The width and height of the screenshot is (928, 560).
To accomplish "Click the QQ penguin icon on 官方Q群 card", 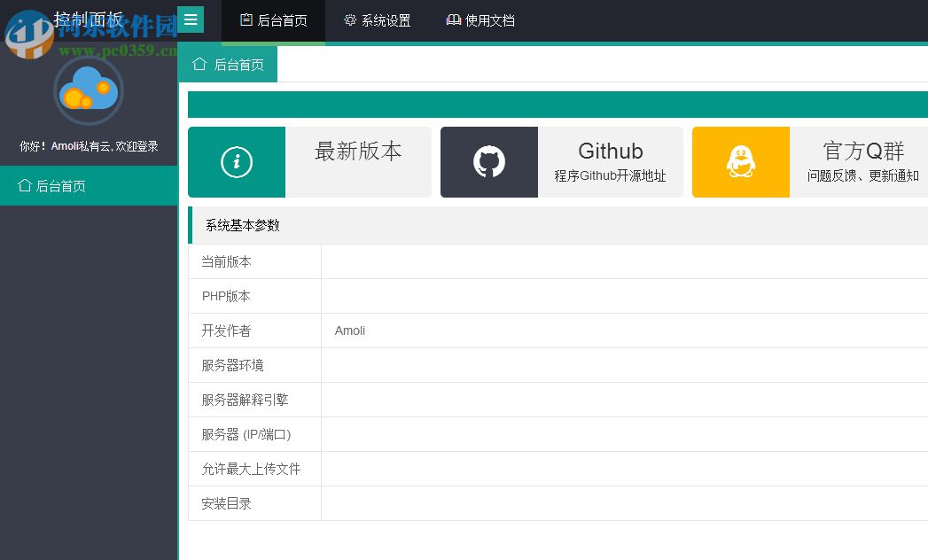I will (740, 161).
